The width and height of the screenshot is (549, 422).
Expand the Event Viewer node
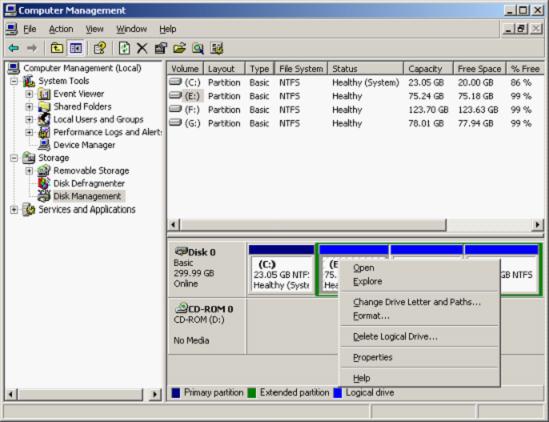pos(29,94)
